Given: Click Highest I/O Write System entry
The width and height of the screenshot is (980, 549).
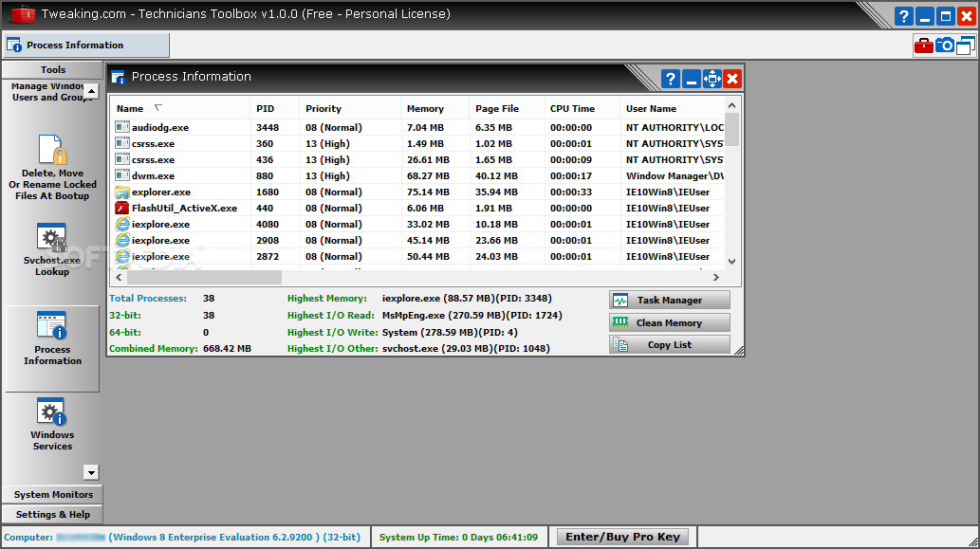Looking at the screenshot, I should [x=450, y=332].
